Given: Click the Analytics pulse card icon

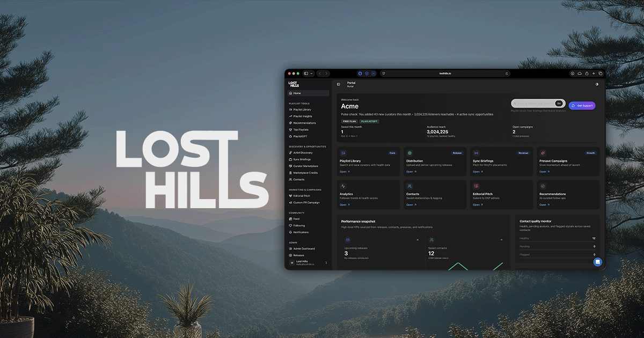Looking at the screenshot, I should pos(343,186).
